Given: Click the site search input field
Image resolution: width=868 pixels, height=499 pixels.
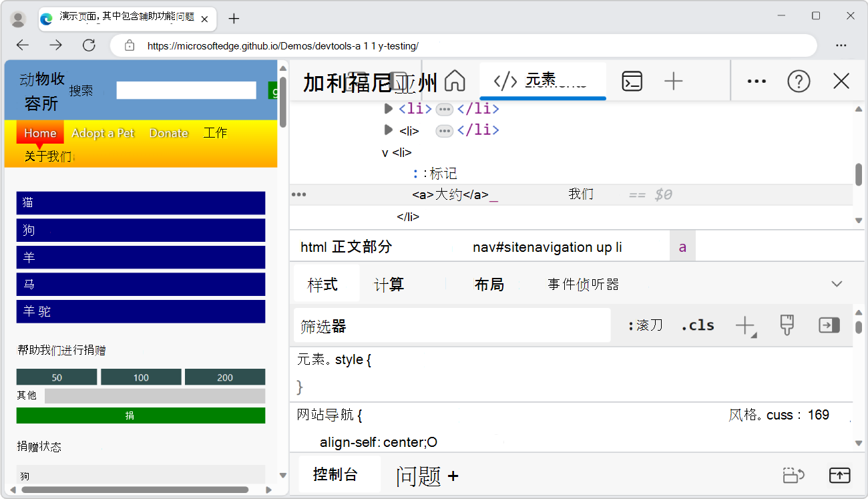Looking at the screenshot, I should pos(186,90).
